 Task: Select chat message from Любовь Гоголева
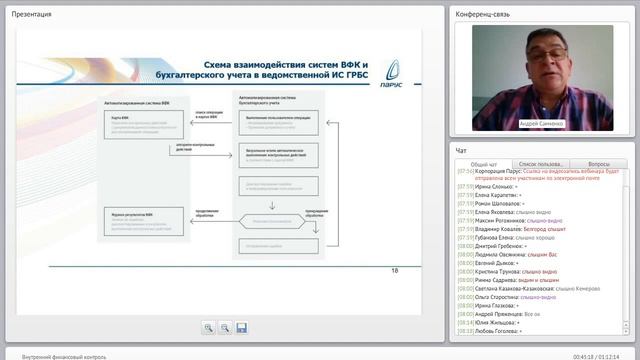490,331
